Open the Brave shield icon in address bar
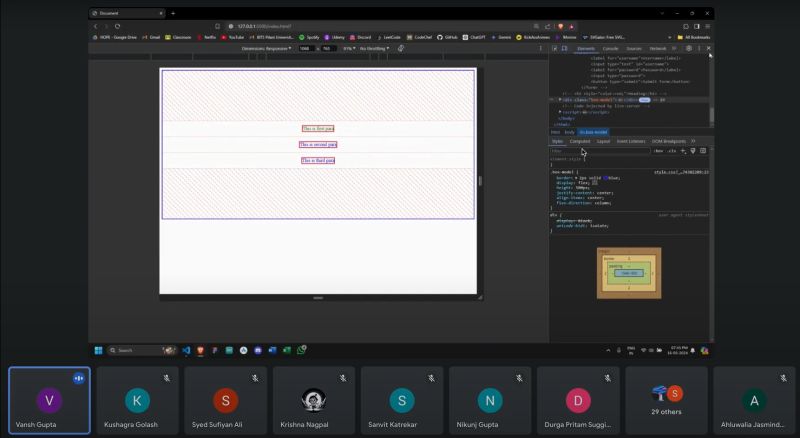This screenshot has height=438, width=800. click(x=560, y=26)
